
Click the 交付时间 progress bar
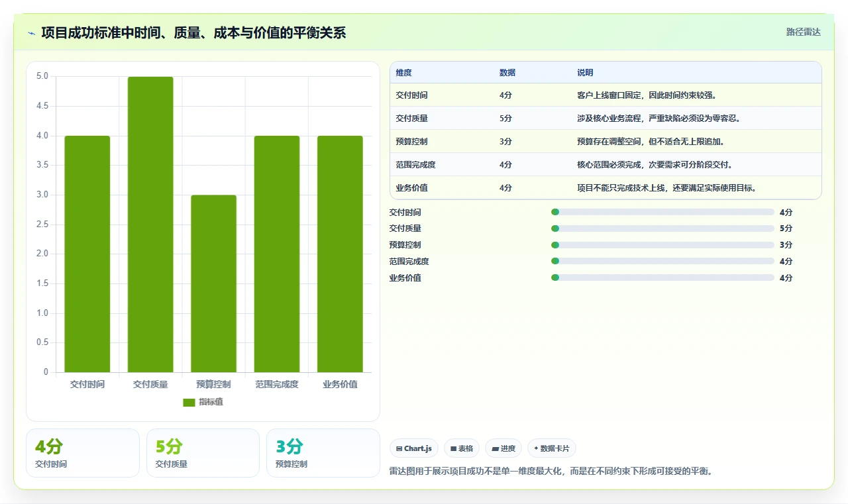tap(662, 212)
